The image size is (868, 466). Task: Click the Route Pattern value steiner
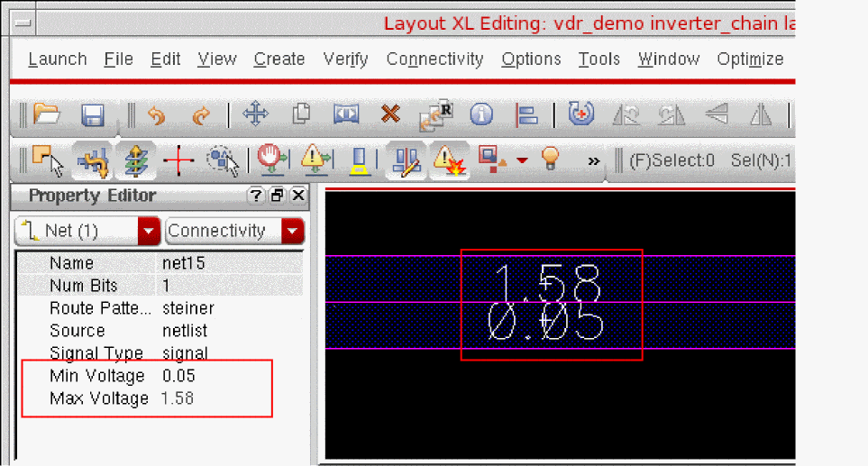click(x=188, y=308)
